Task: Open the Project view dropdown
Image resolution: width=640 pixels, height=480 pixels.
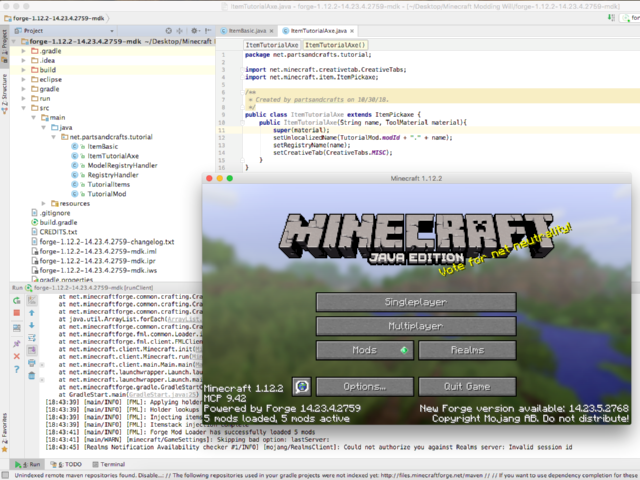Action: click(111, 31)
